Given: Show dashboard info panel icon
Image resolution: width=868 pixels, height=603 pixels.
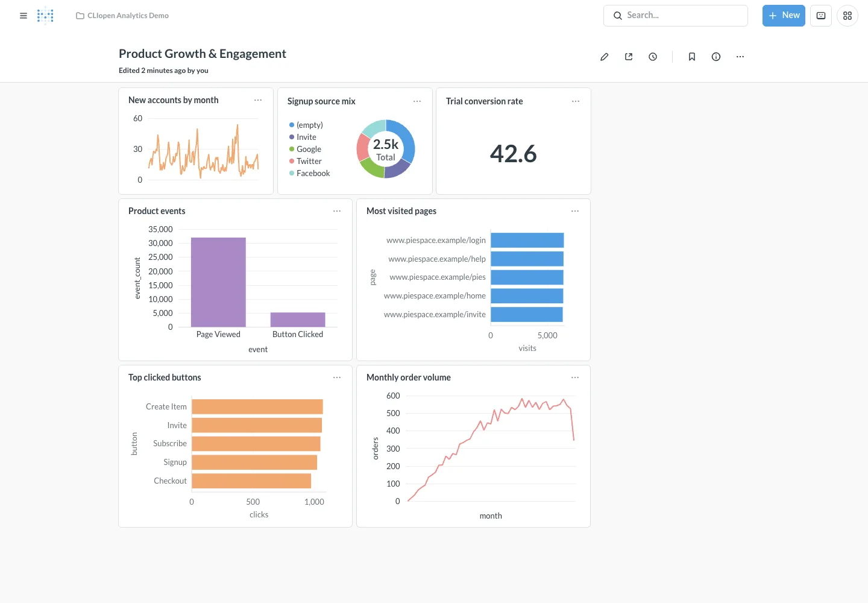Looking at the screenshot, I should coord(716,57).
